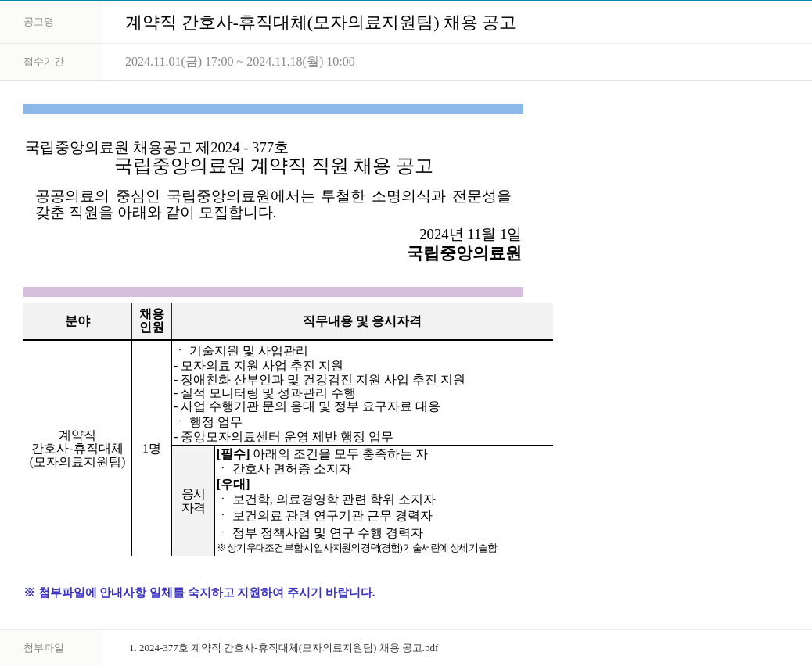The height and width of the screenshot is (666, 812).
Task: Click the line '실적 모니터링 및 성과관리 수행'
Action: tap(264, 393)
